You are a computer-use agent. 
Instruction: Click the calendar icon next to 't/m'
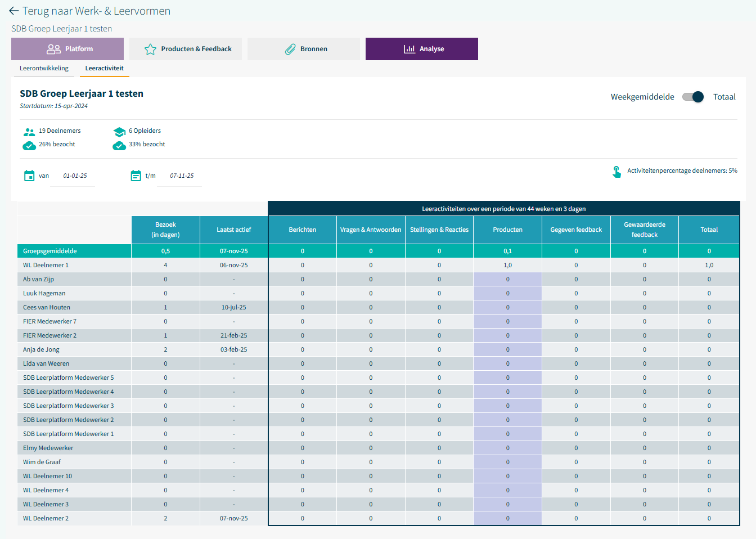(x=136, y=176)
